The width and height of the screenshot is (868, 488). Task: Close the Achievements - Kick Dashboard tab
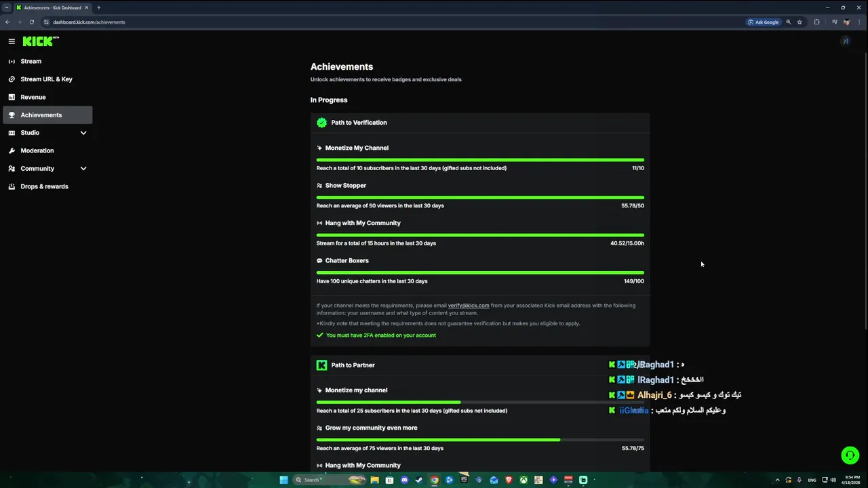coord(87,7)
